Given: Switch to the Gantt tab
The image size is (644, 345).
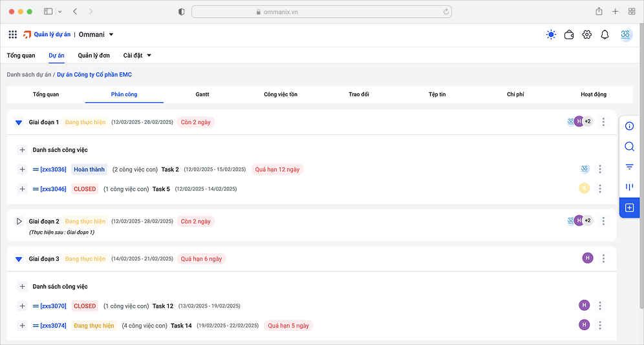Looking at the screenshot, I should click(x=202, y=94).
